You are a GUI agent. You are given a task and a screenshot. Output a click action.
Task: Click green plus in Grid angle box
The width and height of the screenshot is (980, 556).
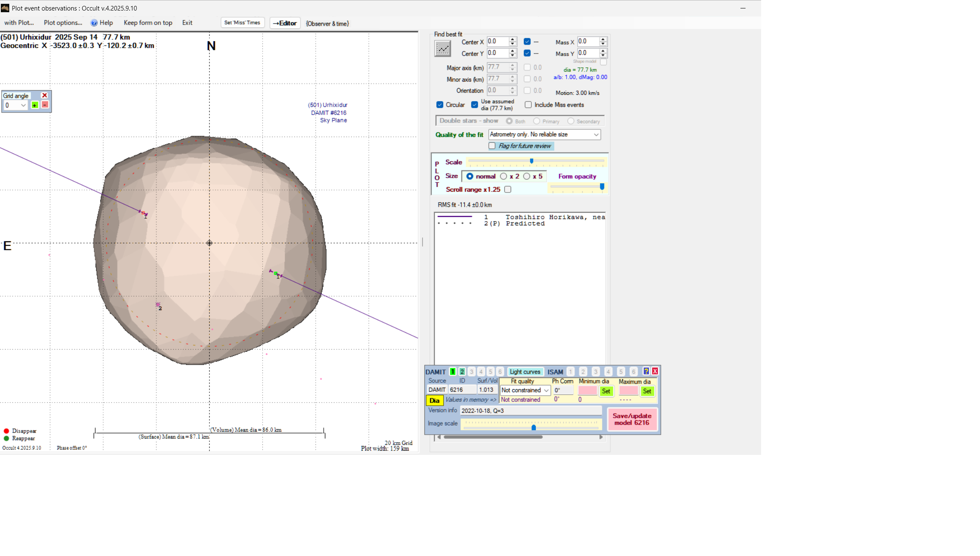[x=35, y=105]
